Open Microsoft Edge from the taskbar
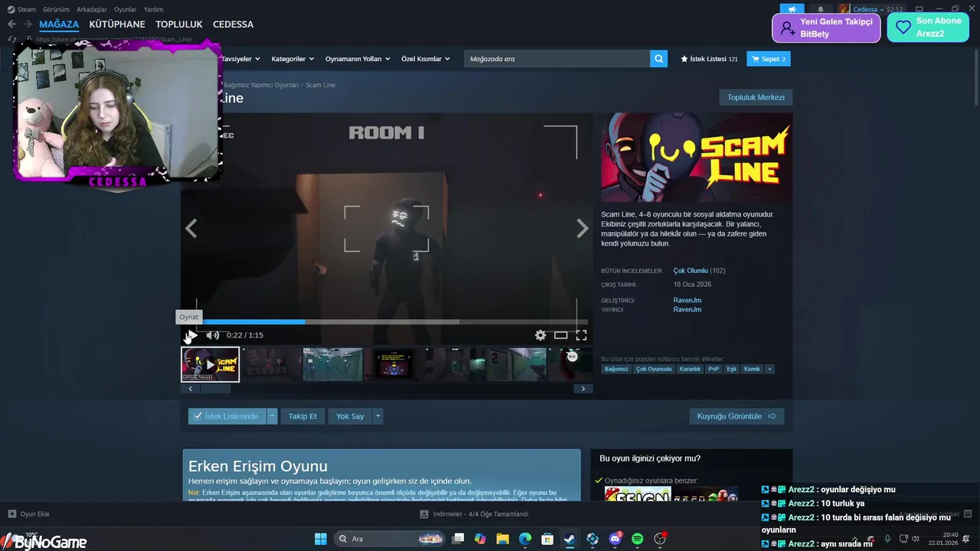980x551 pixels. 525,539
